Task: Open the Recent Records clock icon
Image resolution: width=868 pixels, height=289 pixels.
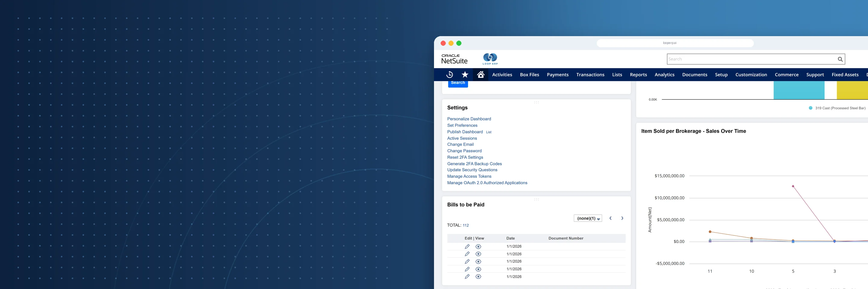Action: [449, 75]
